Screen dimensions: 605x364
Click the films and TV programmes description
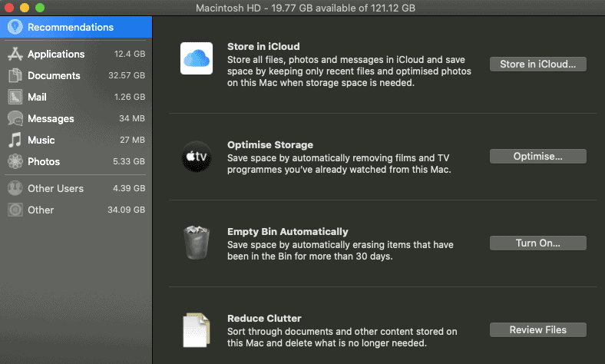coord(339,164)
